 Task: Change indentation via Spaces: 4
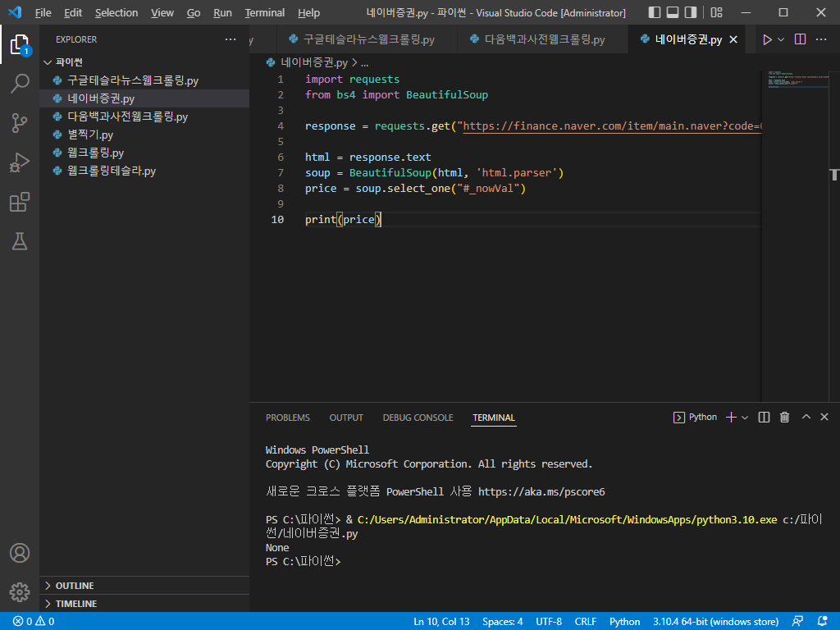coord(503,622)
